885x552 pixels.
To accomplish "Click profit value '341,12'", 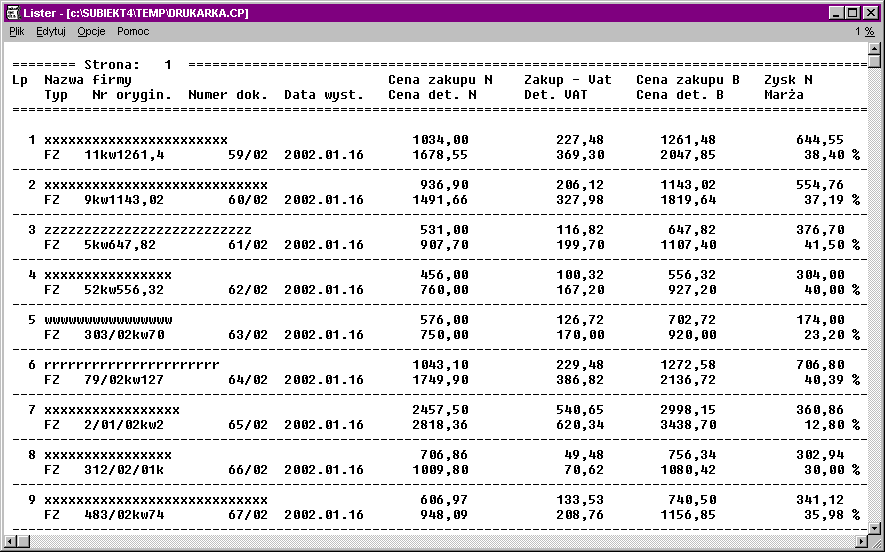I will [x=820, y=500].
